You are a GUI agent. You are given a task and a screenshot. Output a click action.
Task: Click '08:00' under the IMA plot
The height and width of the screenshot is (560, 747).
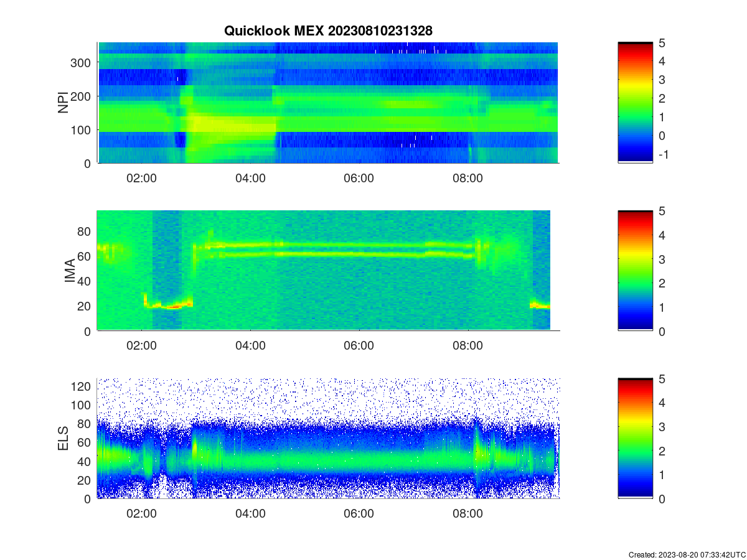pos(468,345)
